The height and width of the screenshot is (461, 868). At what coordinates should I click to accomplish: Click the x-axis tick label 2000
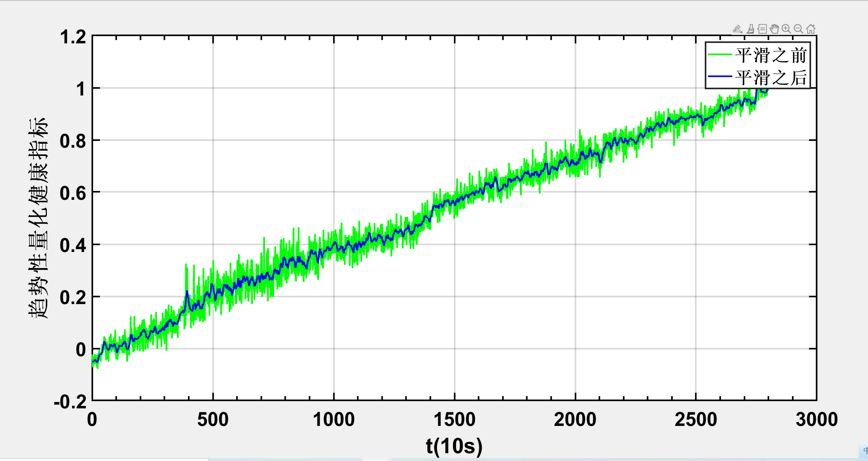point(575,420)
